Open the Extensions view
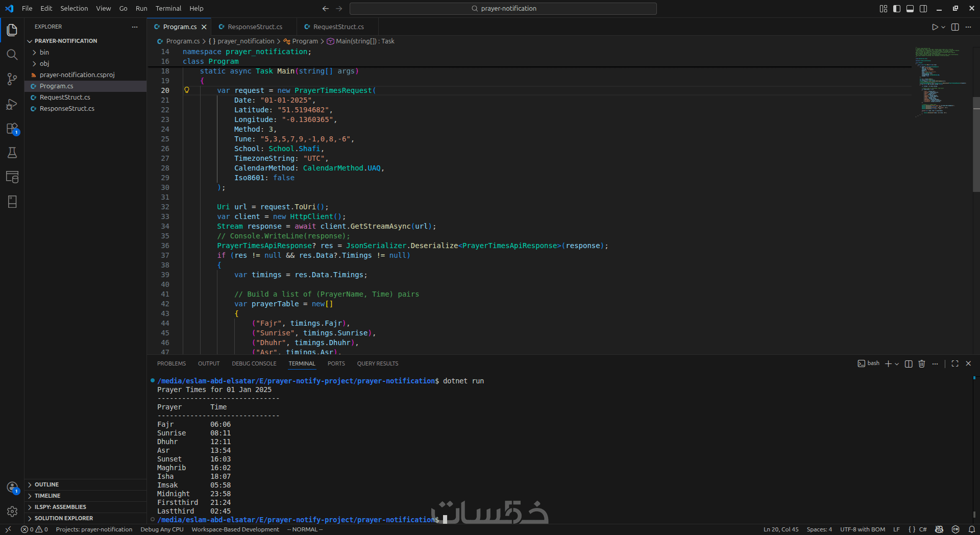The width and height of the screenshot is (980, 535). [x=12, y=129]
